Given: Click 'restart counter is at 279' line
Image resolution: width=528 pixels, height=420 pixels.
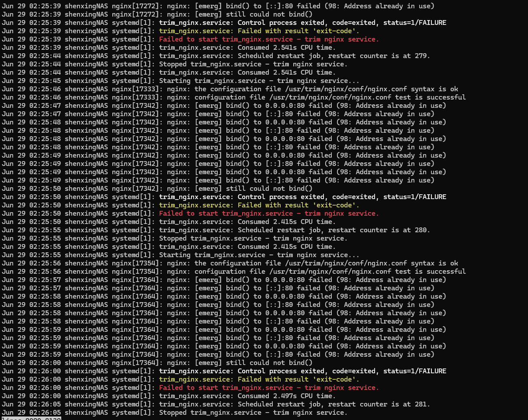Looking at the screenshot, I should point(216,56).
